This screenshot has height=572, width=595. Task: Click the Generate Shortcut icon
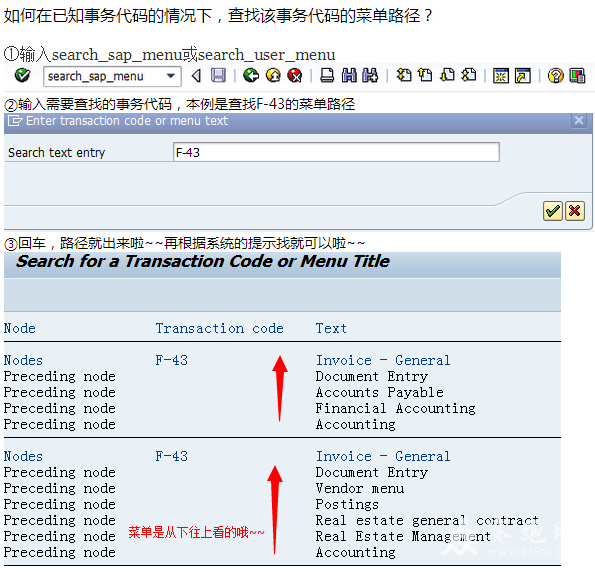[523, 76]
